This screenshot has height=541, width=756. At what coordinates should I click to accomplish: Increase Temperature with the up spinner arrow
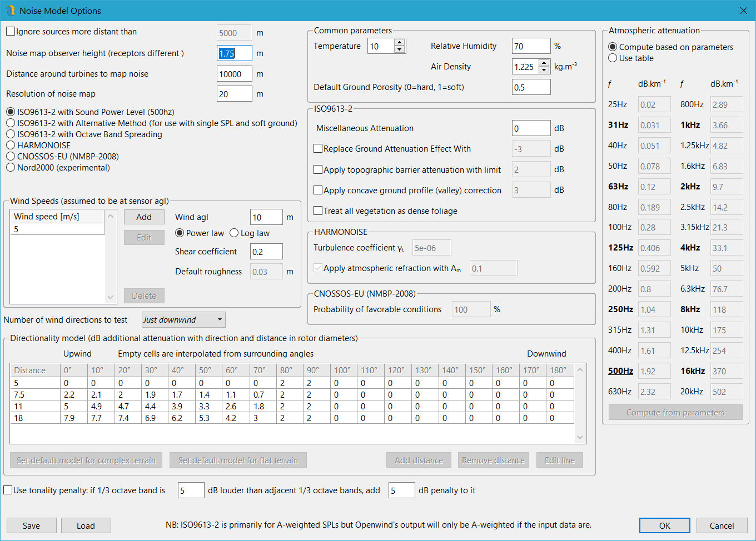399,42
